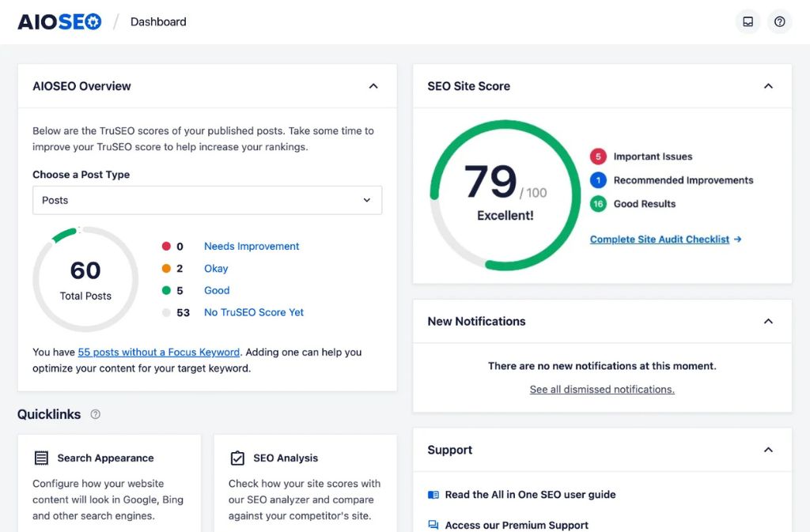The image size is (810, 532).
Task: Click the red Important Issues count badge
Action: (598, 157)
